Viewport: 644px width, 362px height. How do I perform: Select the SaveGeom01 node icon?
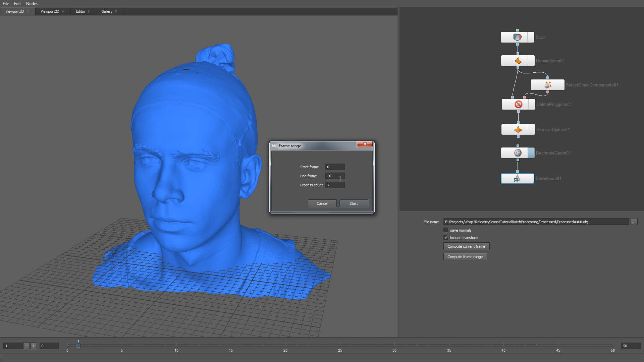(517, 178)
